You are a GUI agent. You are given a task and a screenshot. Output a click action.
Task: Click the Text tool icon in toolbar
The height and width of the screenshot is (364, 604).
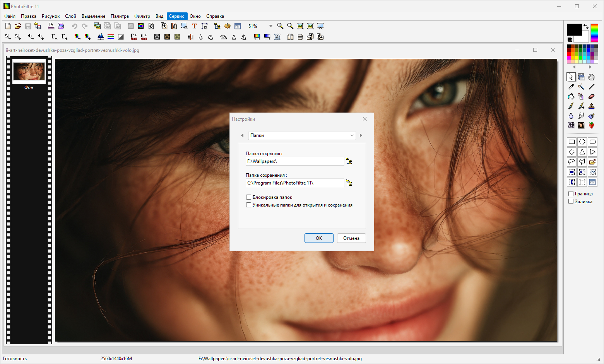pos(194,26)
